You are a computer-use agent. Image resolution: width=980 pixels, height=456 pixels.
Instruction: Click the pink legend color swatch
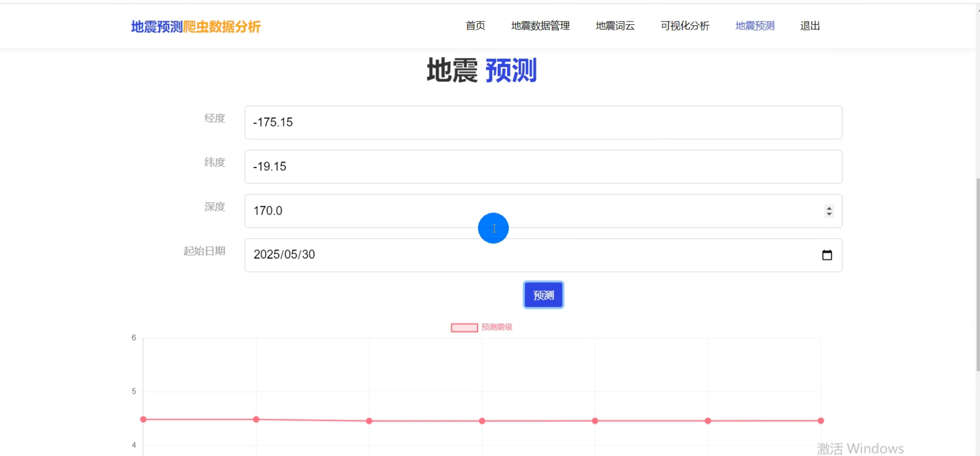pyautogui.click(x=464, y=327)
